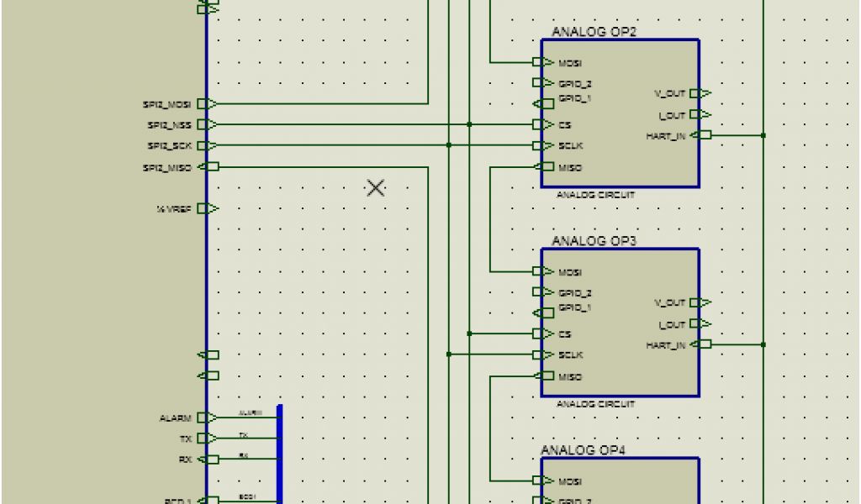Viewport: 861px width, 504px height.
Task: Select the SPI2_SCK port terminal
Action: coord(207,146)
